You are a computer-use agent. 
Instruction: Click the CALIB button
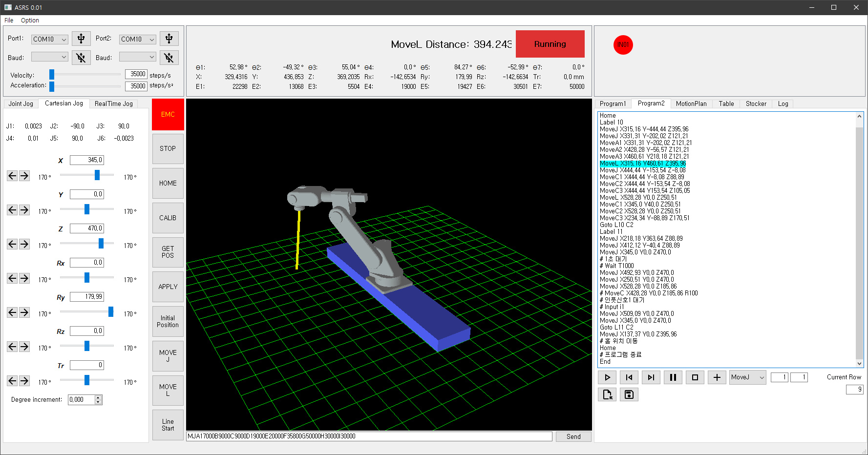168,218
